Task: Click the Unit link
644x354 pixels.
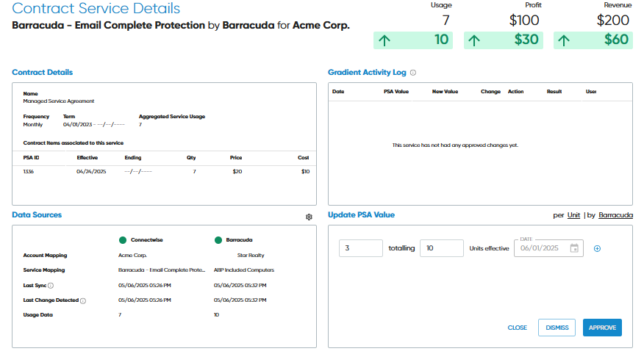Action: pos(573,215)
